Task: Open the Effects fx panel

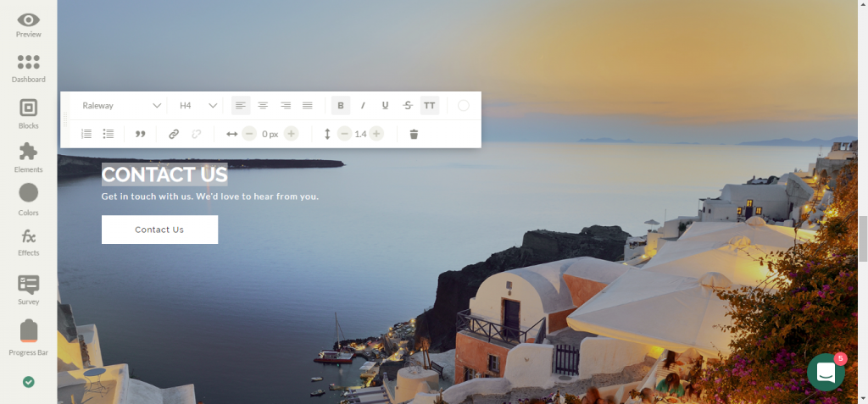Action: (28, 244)
